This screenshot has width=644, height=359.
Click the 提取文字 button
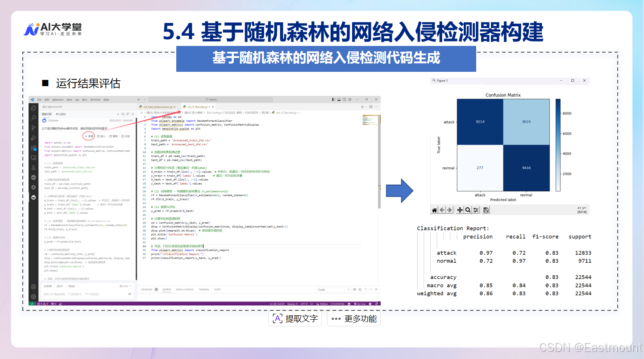pyautogui.click(x=295, y=318)
